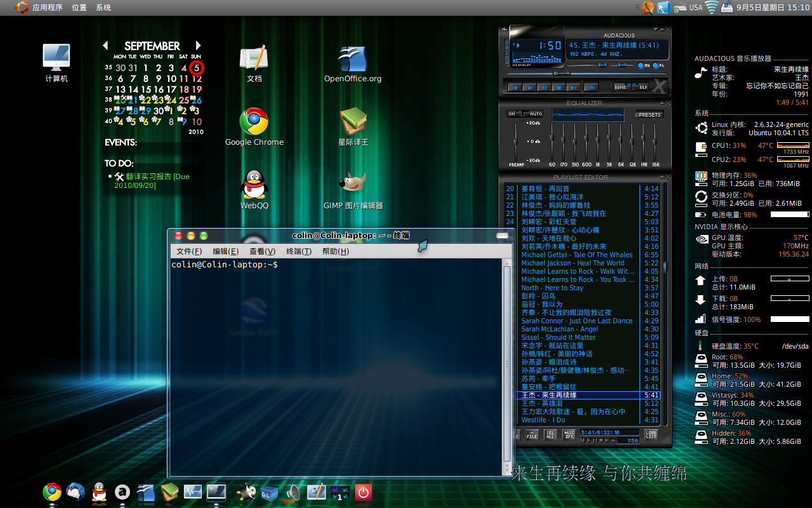Open system monitor icon in dock
The image size is (812, 508).
tap(193, 491)
